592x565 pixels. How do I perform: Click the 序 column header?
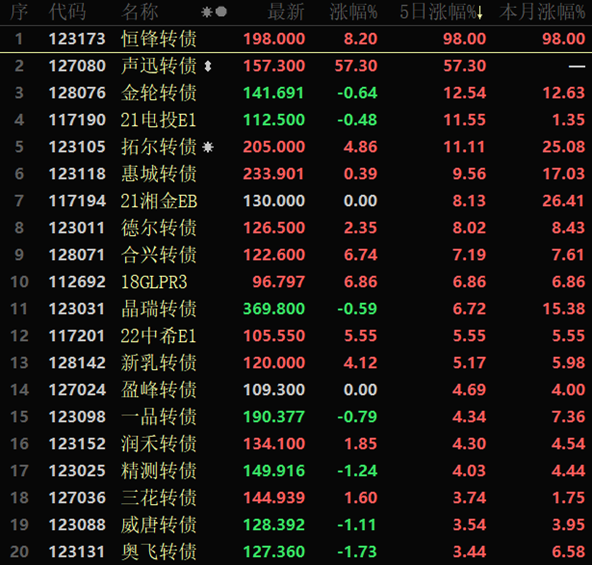point(18,12)
